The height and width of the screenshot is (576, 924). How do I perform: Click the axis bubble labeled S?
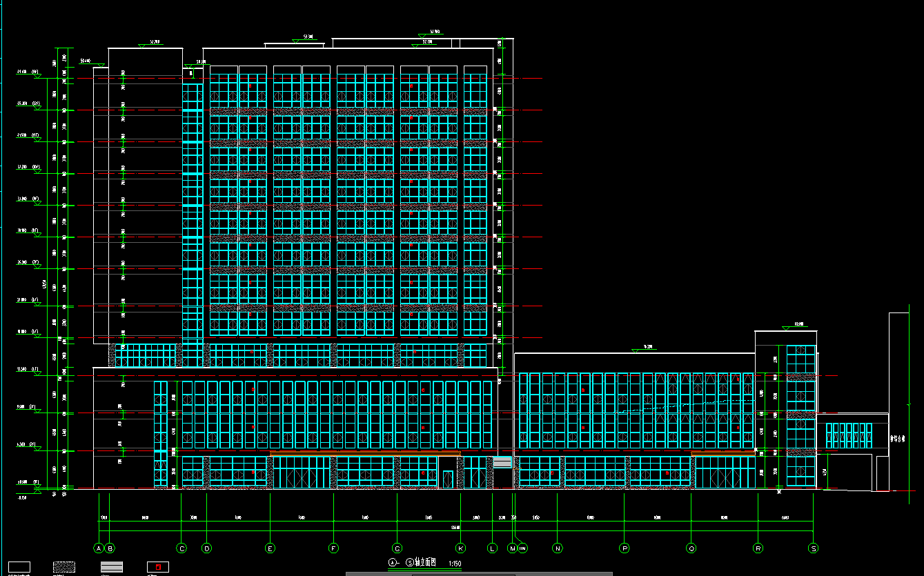click(x=814, y=548)
